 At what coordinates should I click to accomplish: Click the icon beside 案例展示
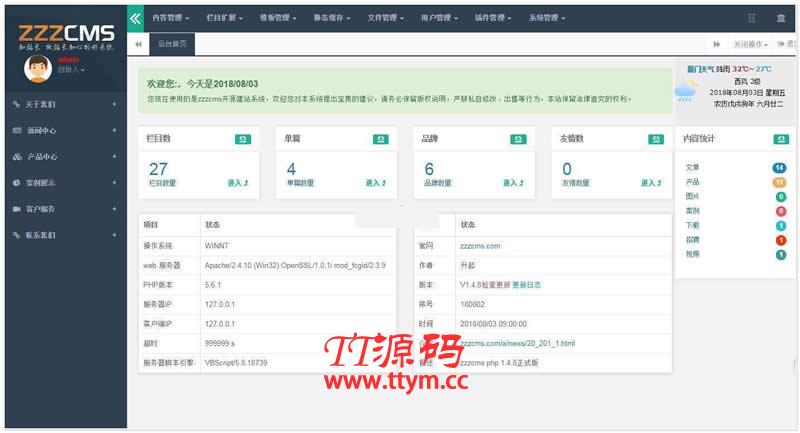click(17, 183)
